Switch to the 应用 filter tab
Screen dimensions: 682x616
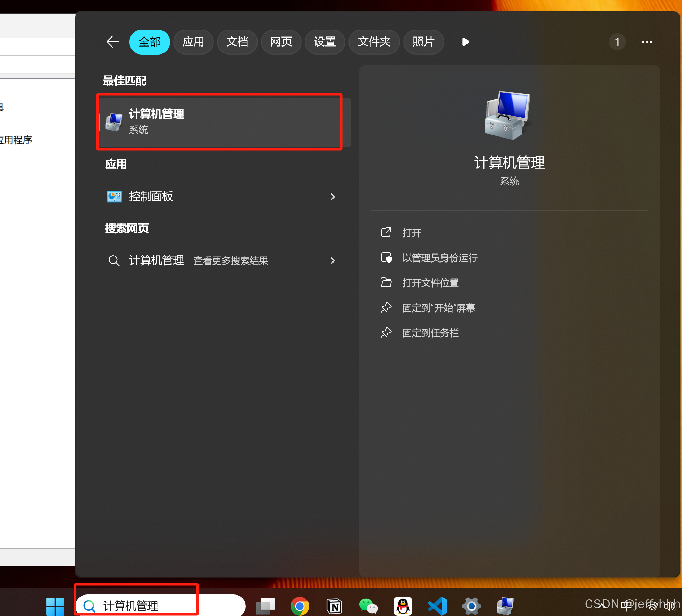(193, 42)
